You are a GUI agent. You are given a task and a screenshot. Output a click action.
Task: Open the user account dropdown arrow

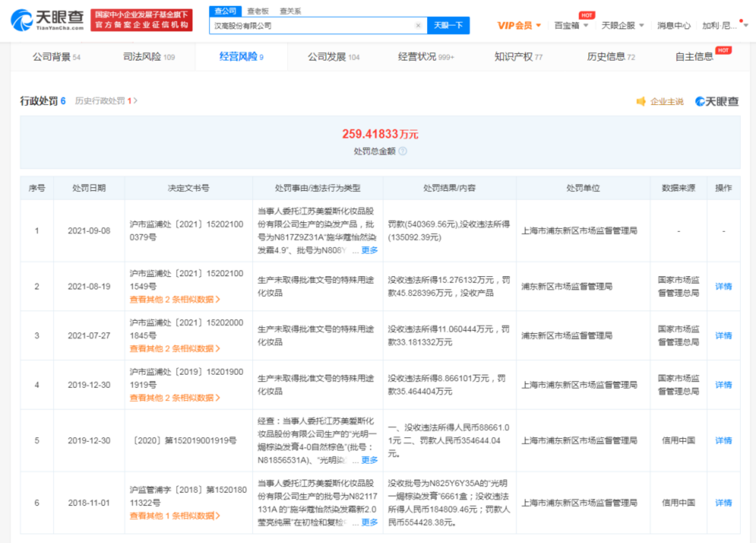click(x=746, y=26)
